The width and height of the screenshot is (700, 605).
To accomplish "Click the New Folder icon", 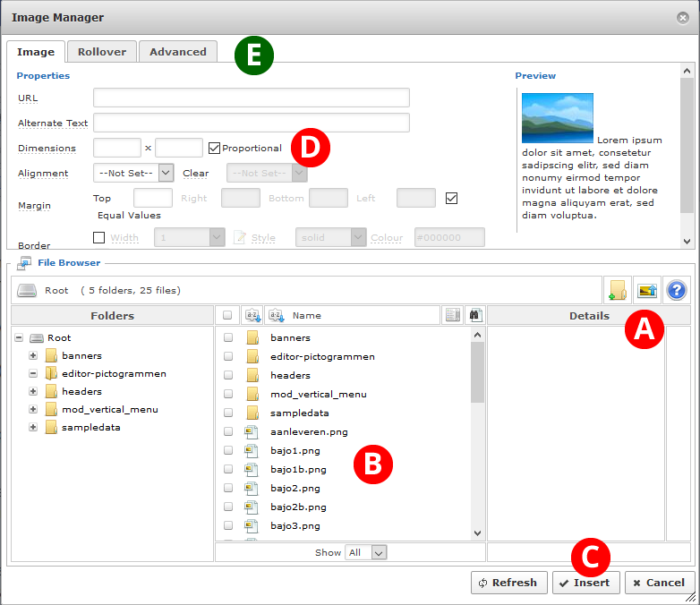I will click(618, 290).
